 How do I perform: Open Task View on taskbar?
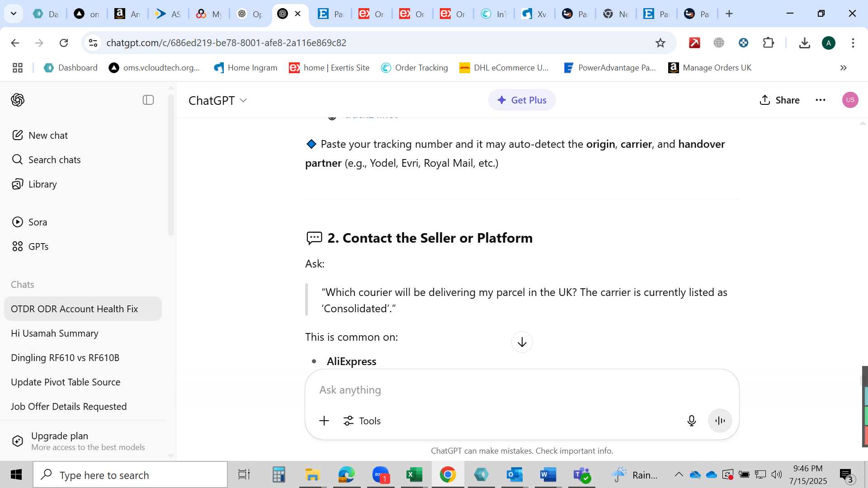244,475
